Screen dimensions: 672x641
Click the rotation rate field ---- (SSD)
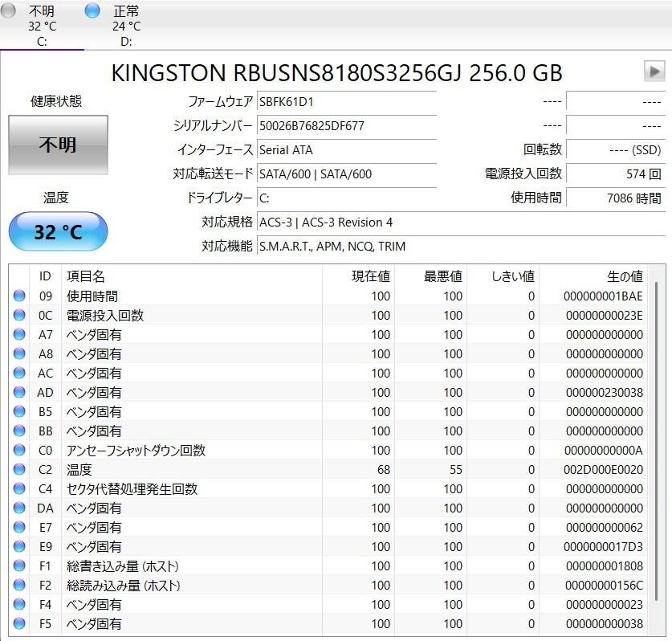click(616, 150)
